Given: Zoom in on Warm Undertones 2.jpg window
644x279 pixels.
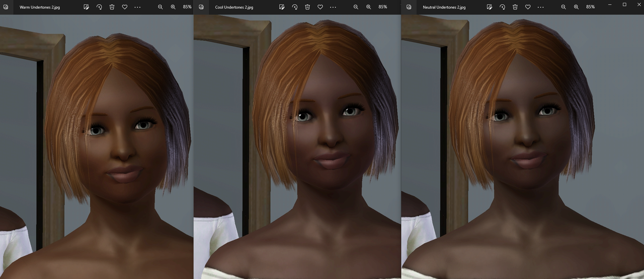Looking at the screenshot, I should 173,7.
